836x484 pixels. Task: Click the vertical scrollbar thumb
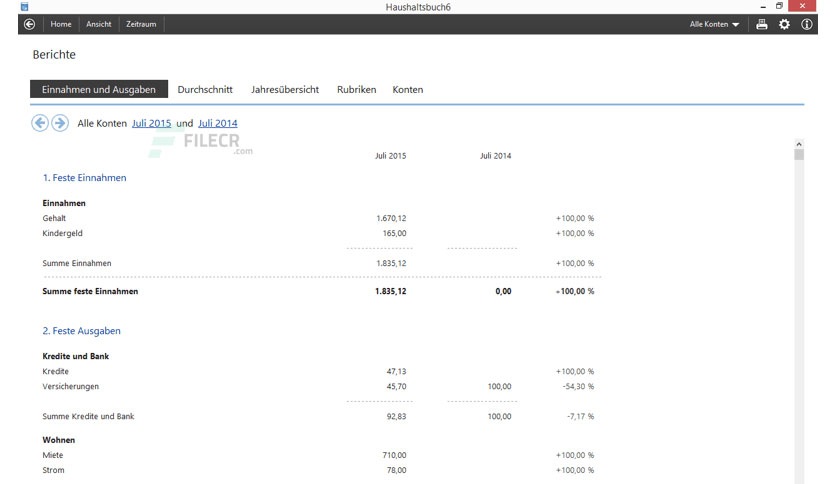(799, 155)
